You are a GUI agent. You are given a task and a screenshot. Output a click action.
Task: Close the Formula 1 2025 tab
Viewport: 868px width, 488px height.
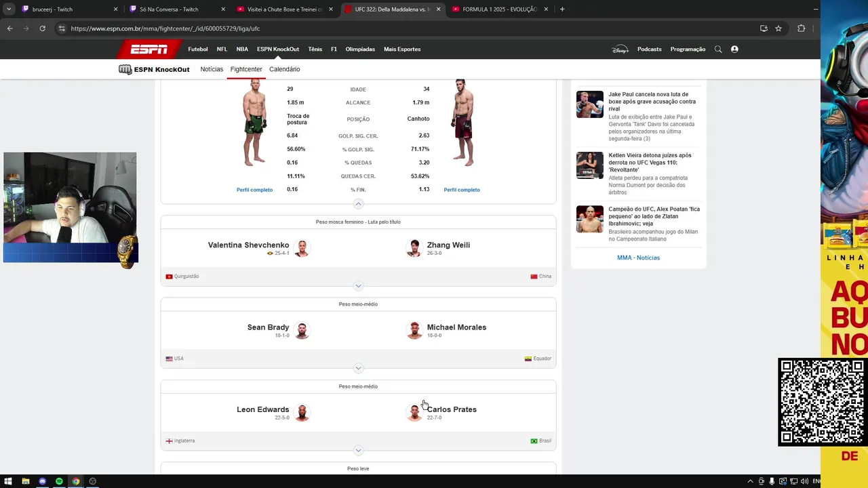point(546,9)
